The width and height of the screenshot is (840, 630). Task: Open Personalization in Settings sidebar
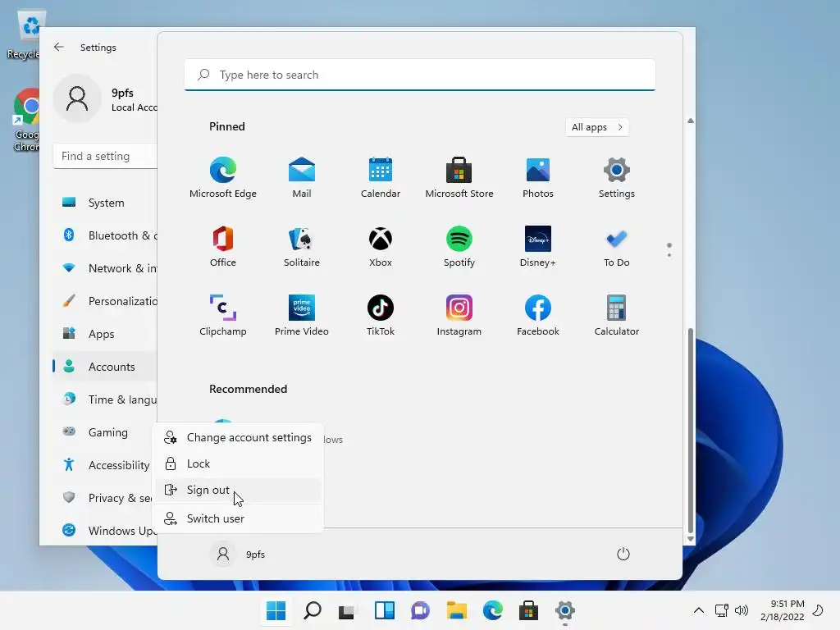click(105, 301)
